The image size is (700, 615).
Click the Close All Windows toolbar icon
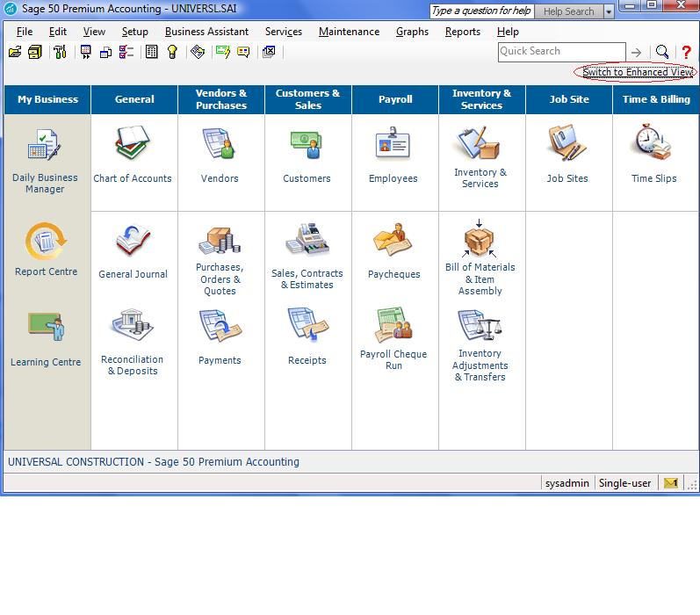coord(269,52)
